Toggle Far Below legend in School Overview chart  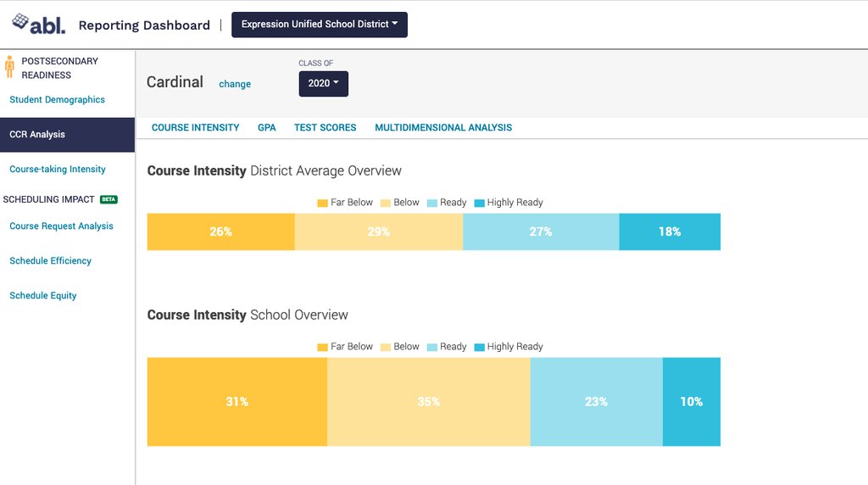click(x=345, y=347)
